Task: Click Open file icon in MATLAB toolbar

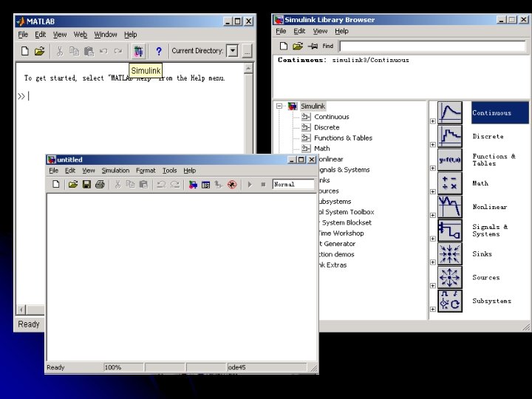Action: [x=39, y=51]
